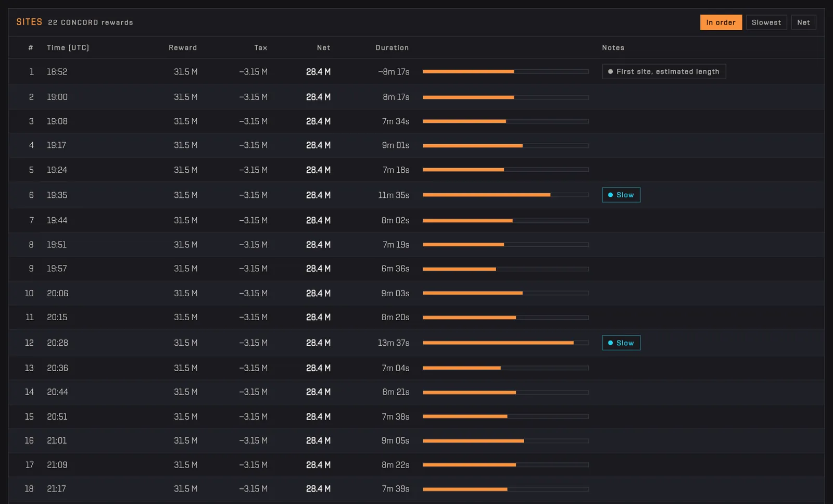Screen dimensions: 833x504
Task: Click the Tax column header
Action: [x=261, y=47]
